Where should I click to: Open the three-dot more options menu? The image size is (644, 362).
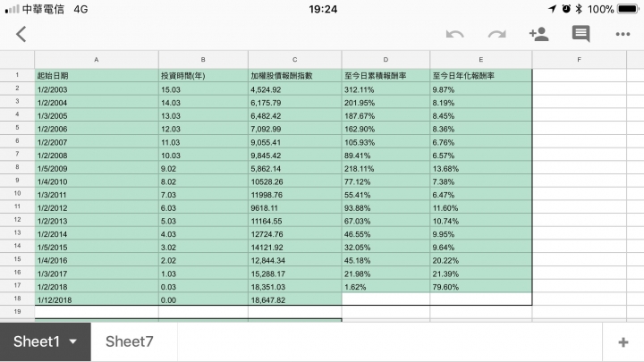click(623, 34)
